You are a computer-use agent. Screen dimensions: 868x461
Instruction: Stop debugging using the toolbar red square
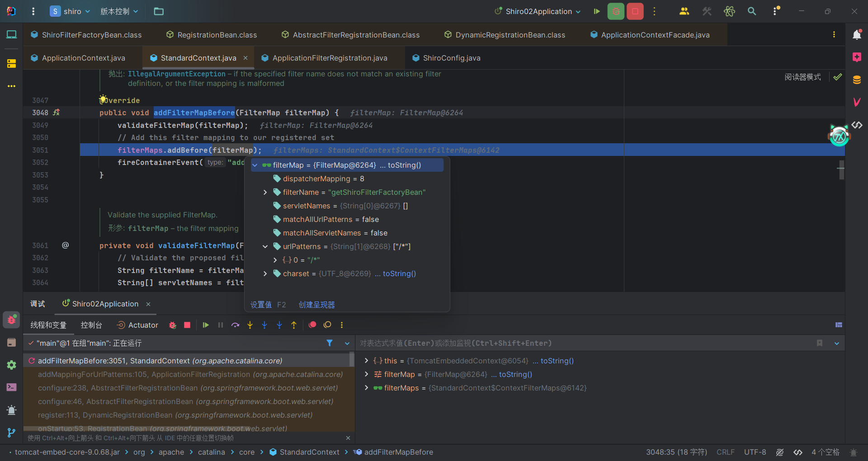click(x=187, y=325)
